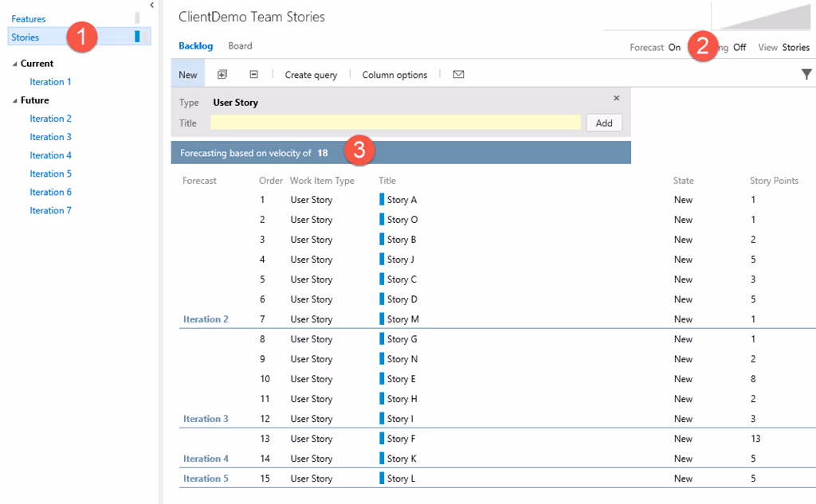Sort by Story Points column header
The width and height of the screenshot is (816, 504).
tap(774, 181)
